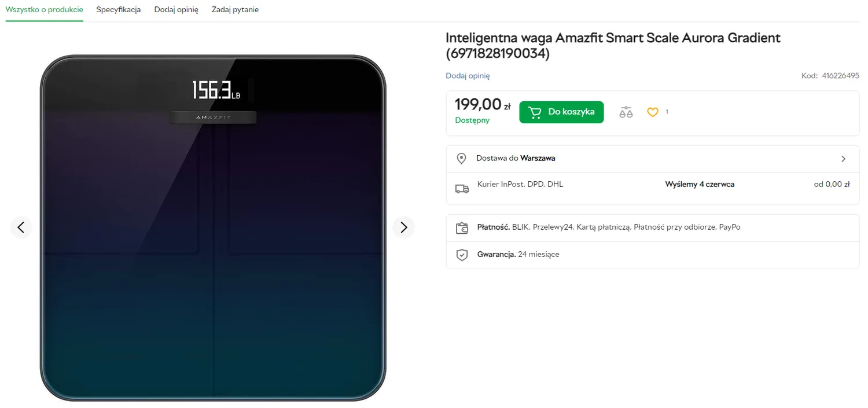Image resolution: width=868 pixels, height=408 pixels.
Task: Click the Amazfit scale product photo
Action: (213, 227)
